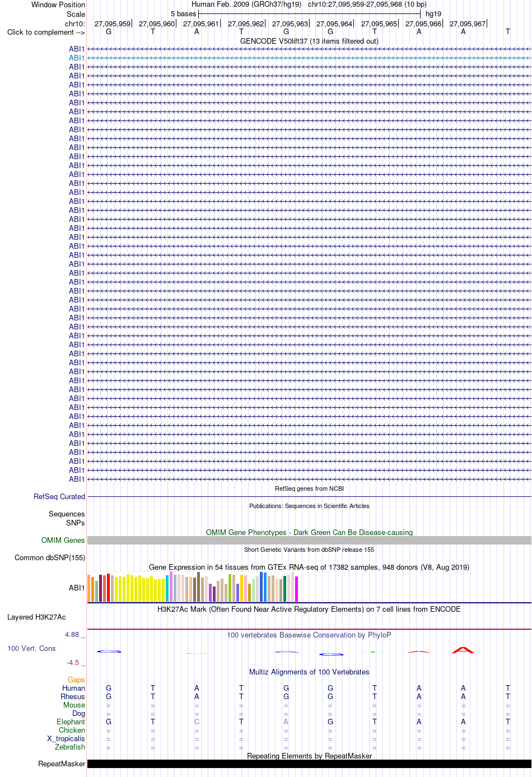The image size is (532, 777).
Task: Select the Dog alignment row label
Action: [79, 713]
